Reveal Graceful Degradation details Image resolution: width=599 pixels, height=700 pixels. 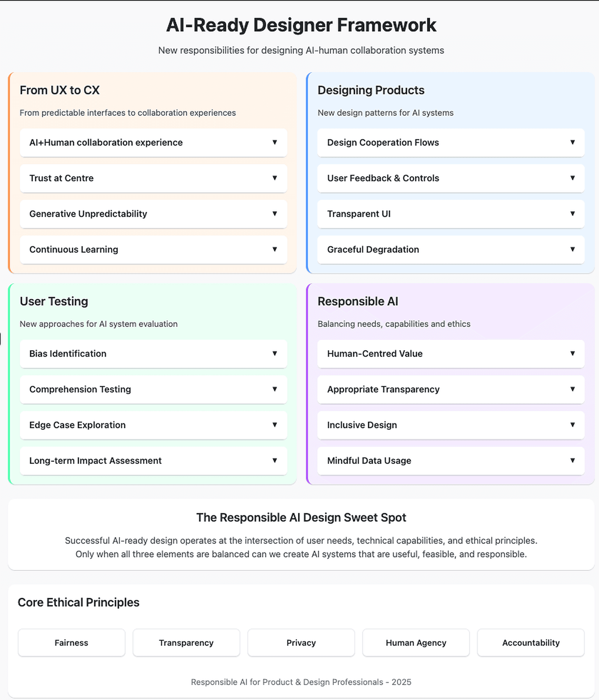(x=451, y=249)
